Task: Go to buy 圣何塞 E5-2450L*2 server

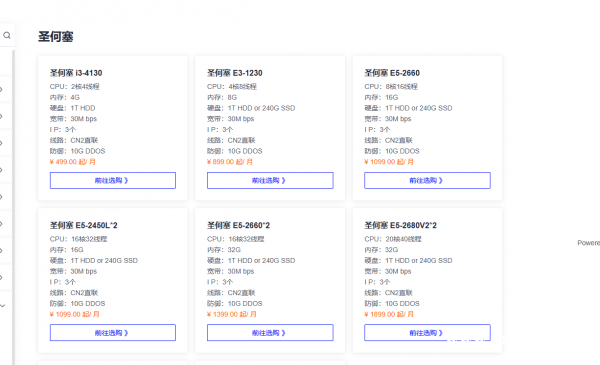Action: pos(113,332)
